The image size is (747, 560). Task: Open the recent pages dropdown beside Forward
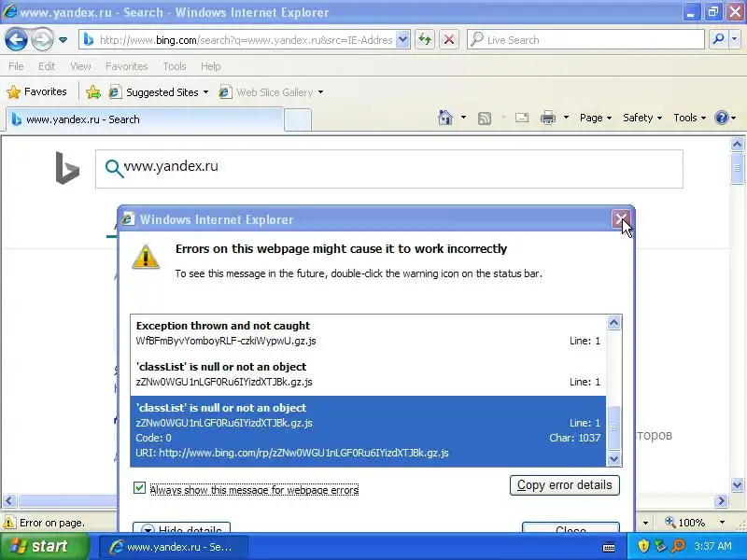63,40
